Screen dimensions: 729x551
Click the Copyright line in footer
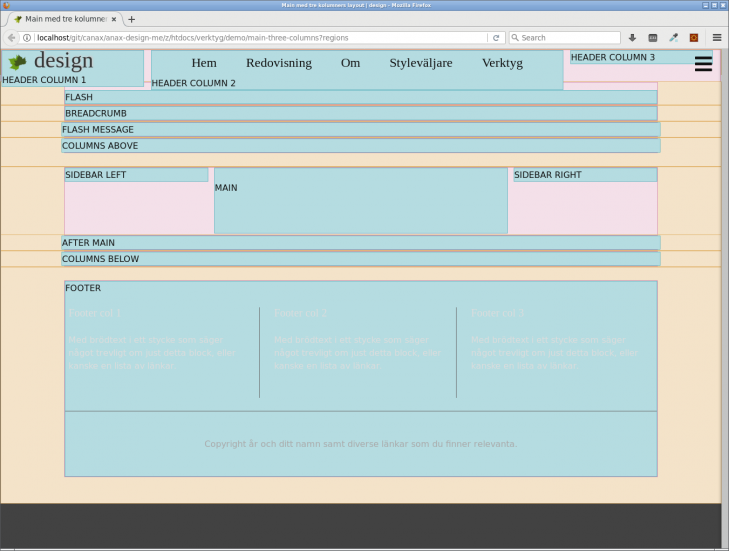click(361, 444)
